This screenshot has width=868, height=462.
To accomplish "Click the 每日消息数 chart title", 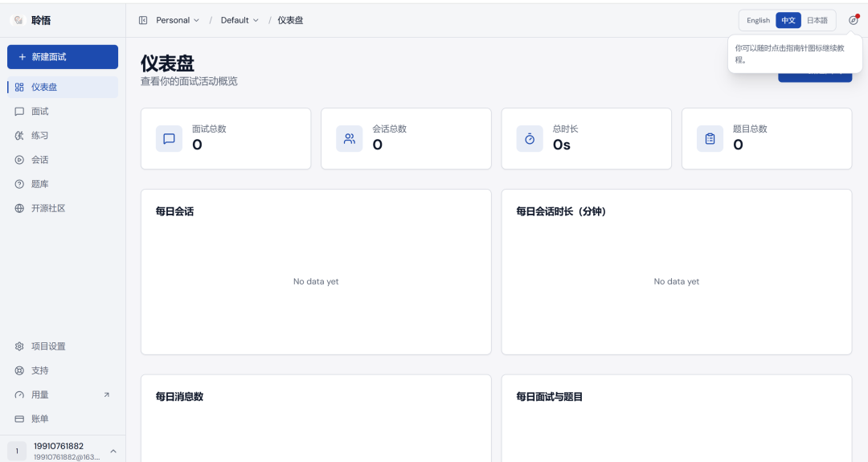I will click(179, 397).
